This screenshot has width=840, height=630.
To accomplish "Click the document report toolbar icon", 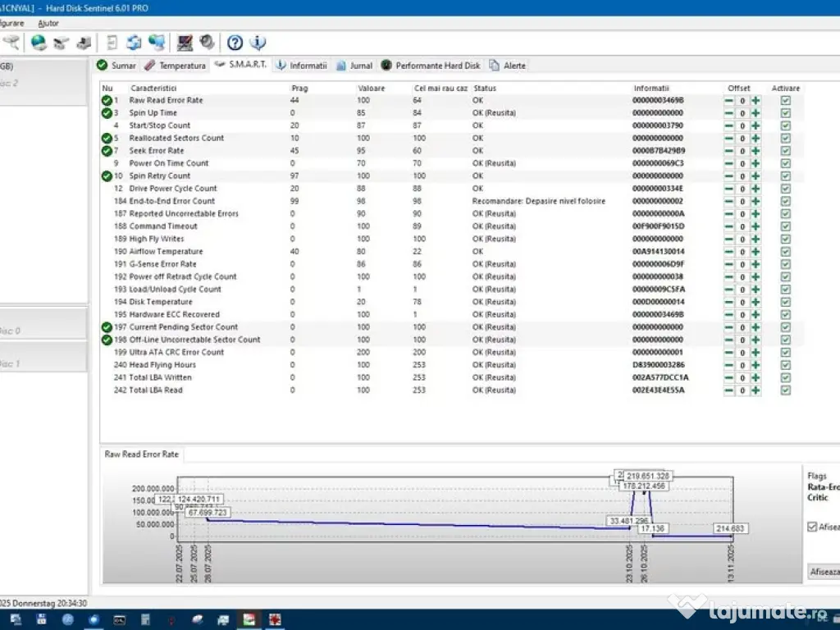I will (x=112, y=43).
